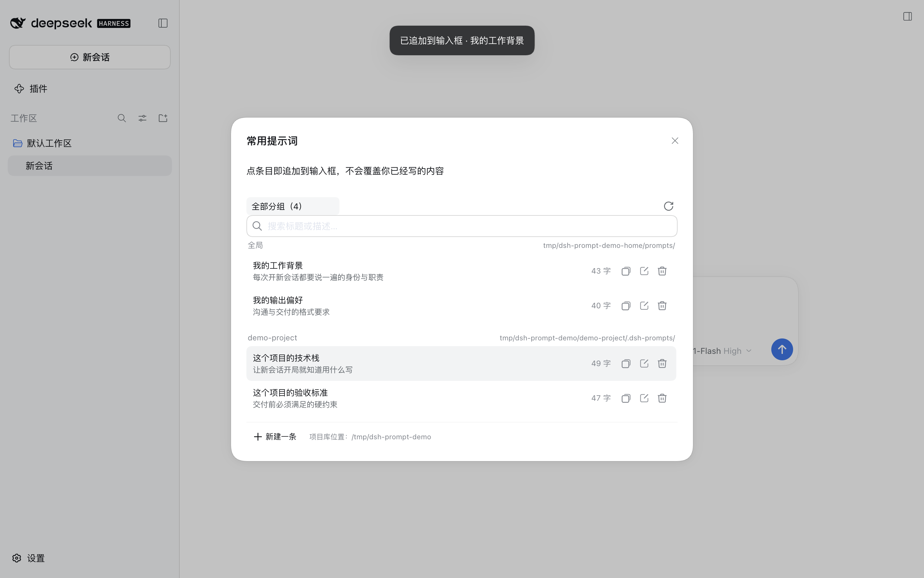Copy the 这个项目的验收标准 prompt
This screenshot has height=578, width=924.
click(x=625, y=398)
